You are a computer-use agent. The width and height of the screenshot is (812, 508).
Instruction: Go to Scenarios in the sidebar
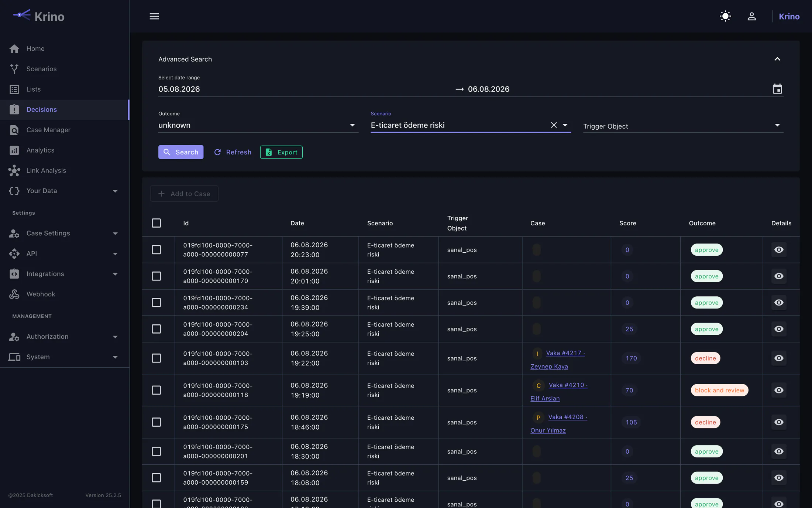coord(65,69)
